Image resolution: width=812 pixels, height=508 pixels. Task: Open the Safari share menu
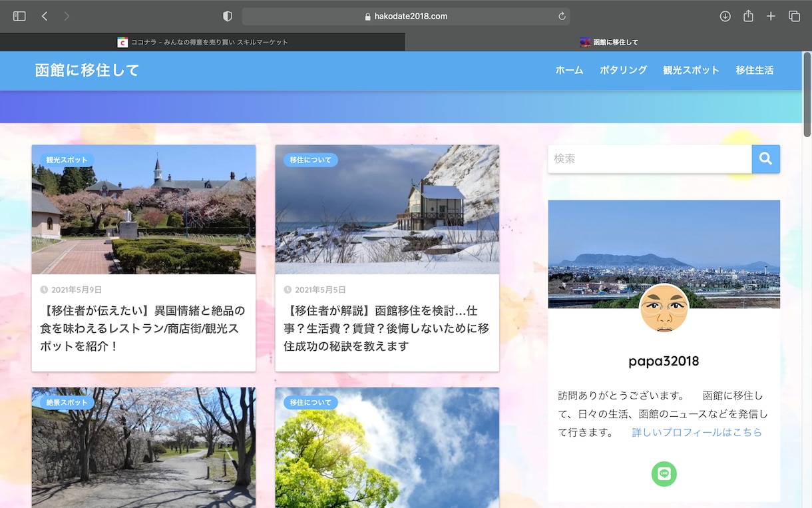748,15
